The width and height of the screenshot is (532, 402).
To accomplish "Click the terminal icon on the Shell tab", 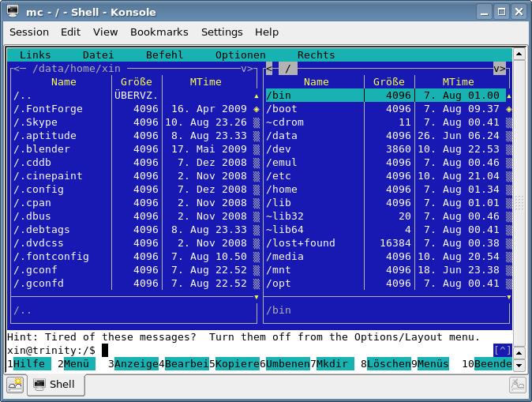I will click(39, 385).
